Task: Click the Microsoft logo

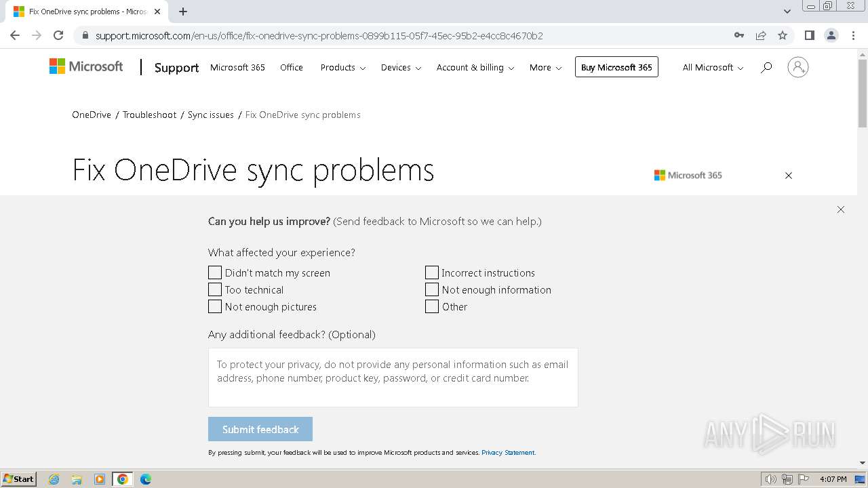Action: point(86,66)
